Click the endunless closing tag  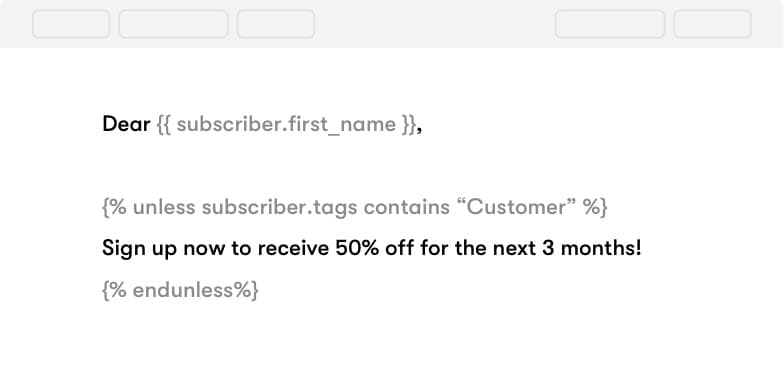(x=180, y=290)
